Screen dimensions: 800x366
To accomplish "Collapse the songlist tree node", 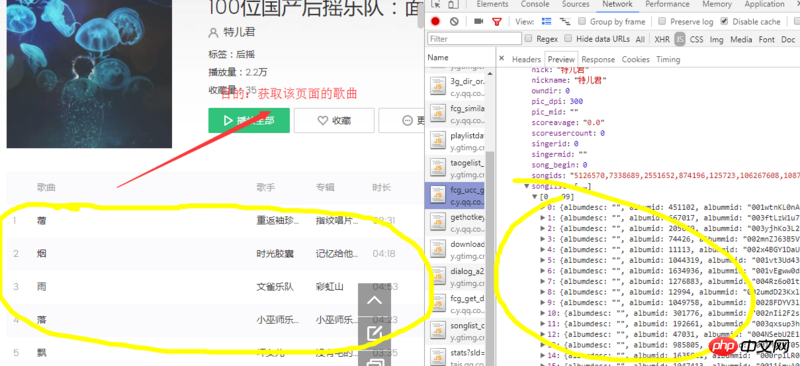I will click(528, 186).
